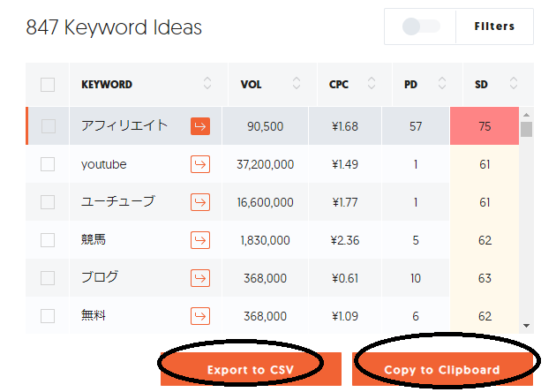Export keywords with Export to CSV
This screenshot has height=392, width=556.
tap(251, 369)
